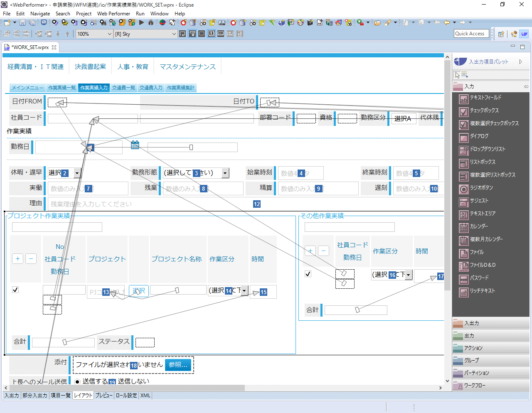The width and height of the screenshot is (532, 413).
Task: Switch to the 項目一覧 bottom tab
Action: [61, 396]
